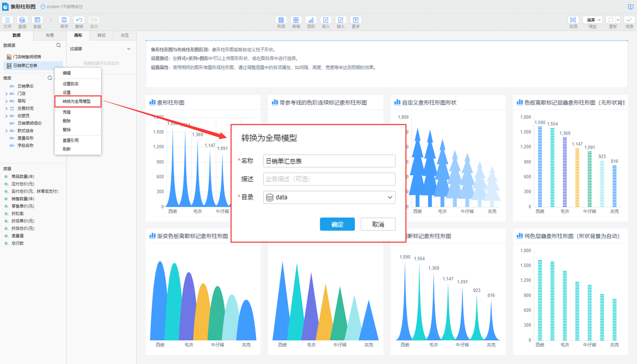The width and height of the screenshot is (637, 364).
Task: Open the preview icon at top right
Action: pyautogui.click(x=630, y=7)
